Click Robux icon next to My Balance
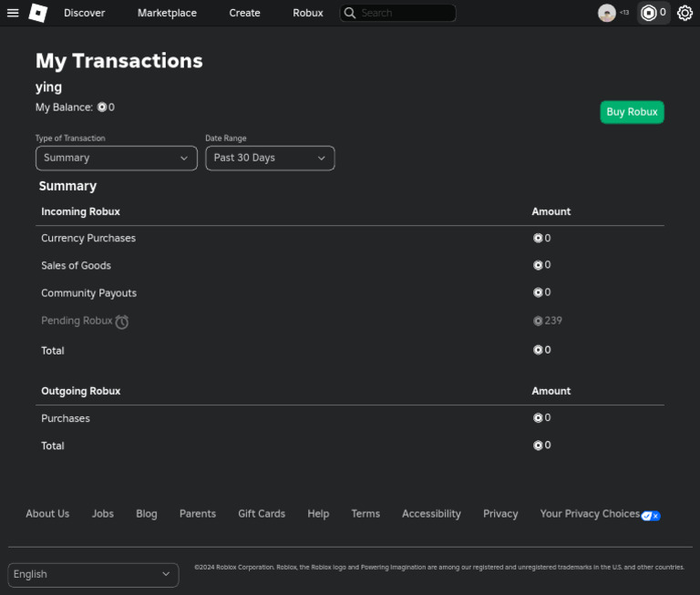 pos(102,108)
